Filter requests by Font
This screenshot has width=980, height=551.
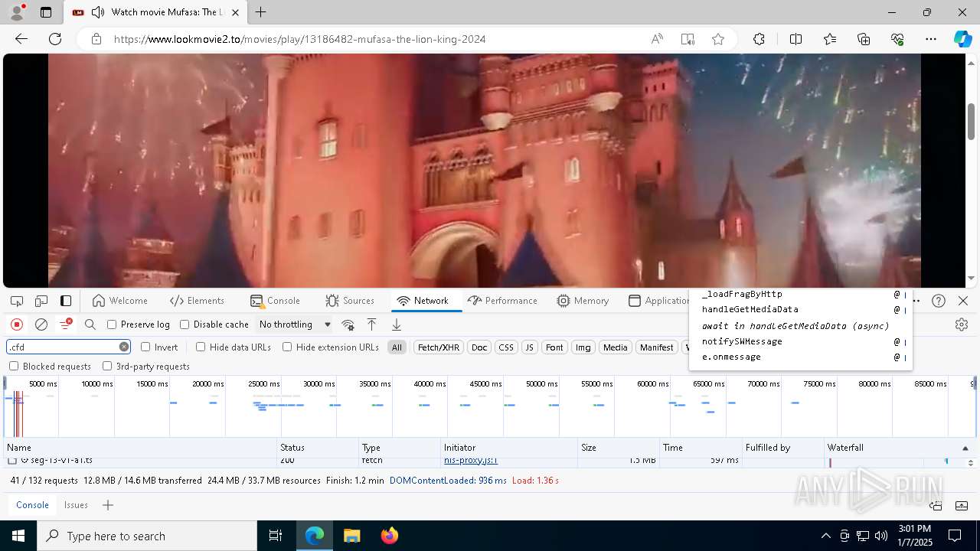(554, 347)
